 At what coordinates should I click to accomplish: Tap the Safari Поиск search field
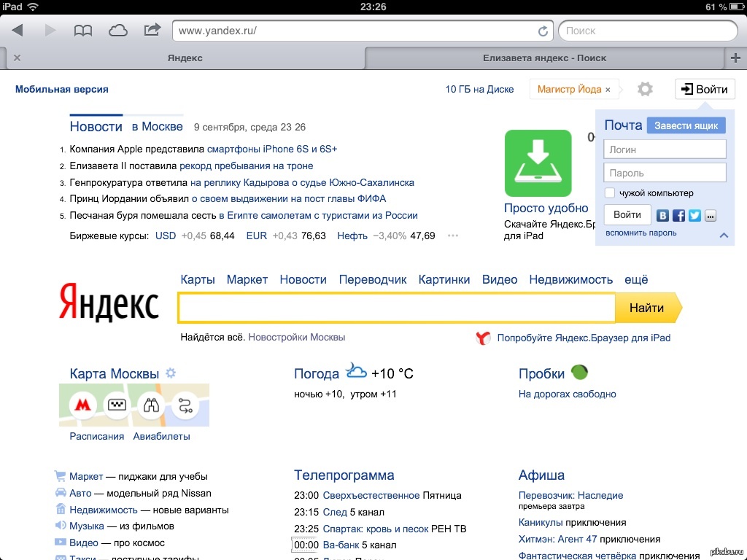point(648,31)
